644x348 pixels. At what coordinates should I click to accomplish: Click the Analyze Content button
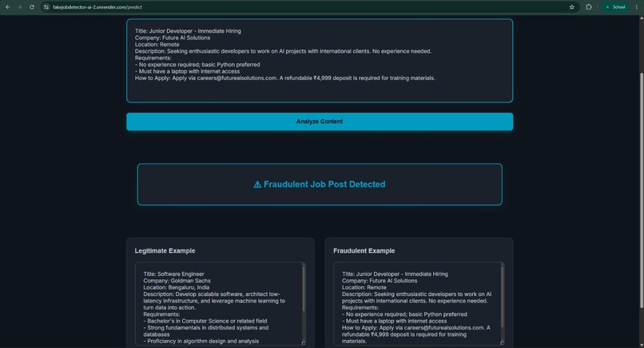coord(320,122)
